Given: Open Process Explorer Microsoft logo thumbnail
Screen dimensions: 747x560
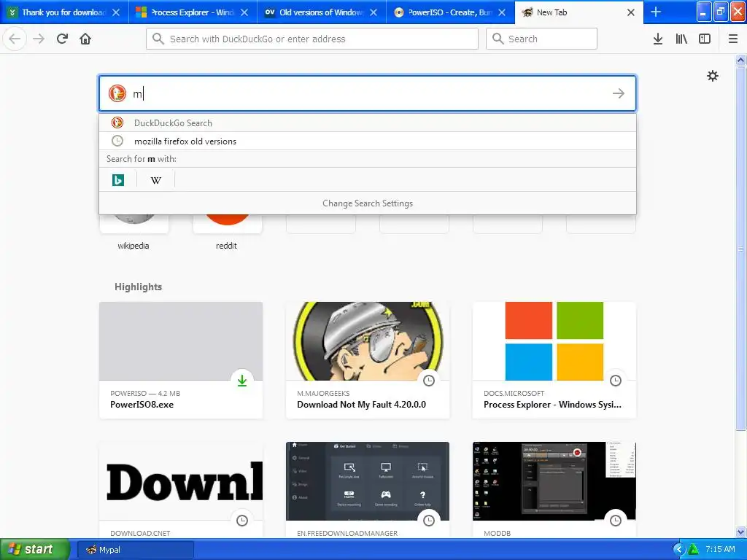Looking at the screenshot, I should click(x=554, y=341).
